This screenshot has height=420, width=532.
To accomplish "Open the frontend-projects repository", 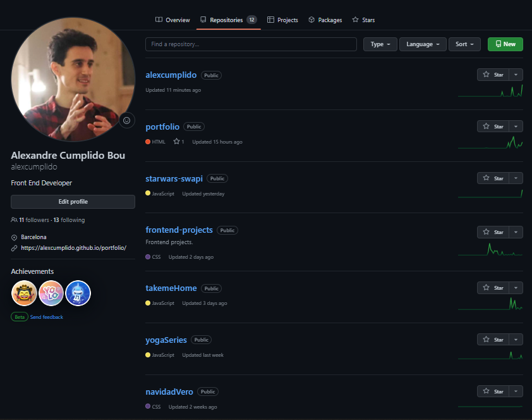I will pyautogui.click(x=179, y=230).
